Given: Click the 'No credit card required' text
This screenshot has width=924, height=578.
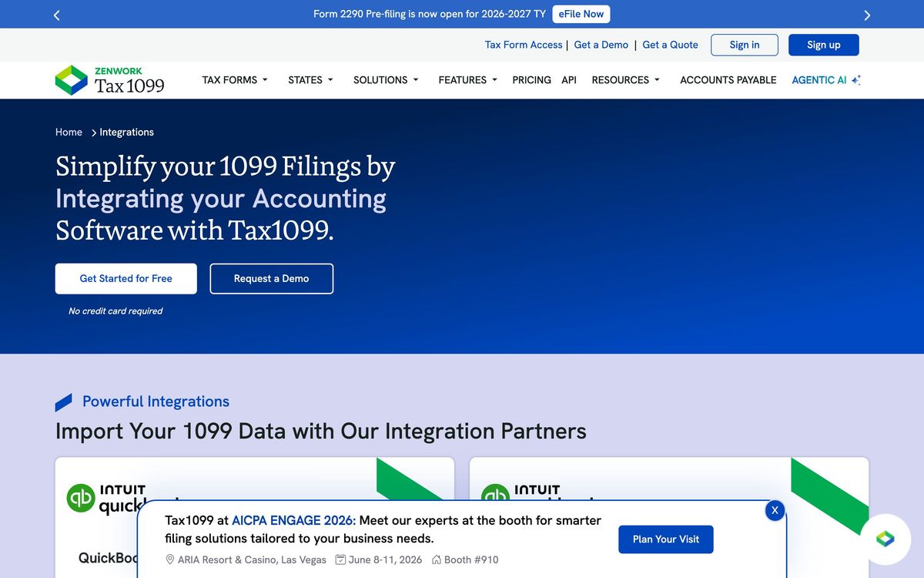Looking at the screenshot, I should (115, 311).
